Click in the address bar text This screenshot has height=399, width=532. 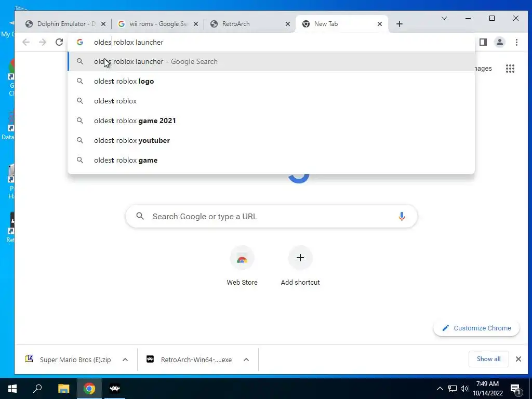[x=129, y=42]
